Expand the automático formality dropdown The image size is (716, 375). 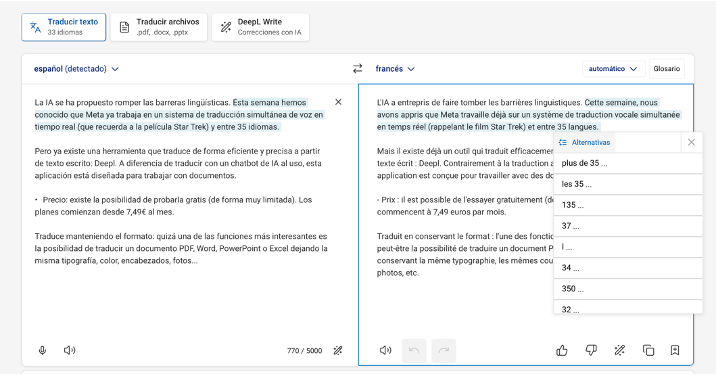[x=613, y=69]
